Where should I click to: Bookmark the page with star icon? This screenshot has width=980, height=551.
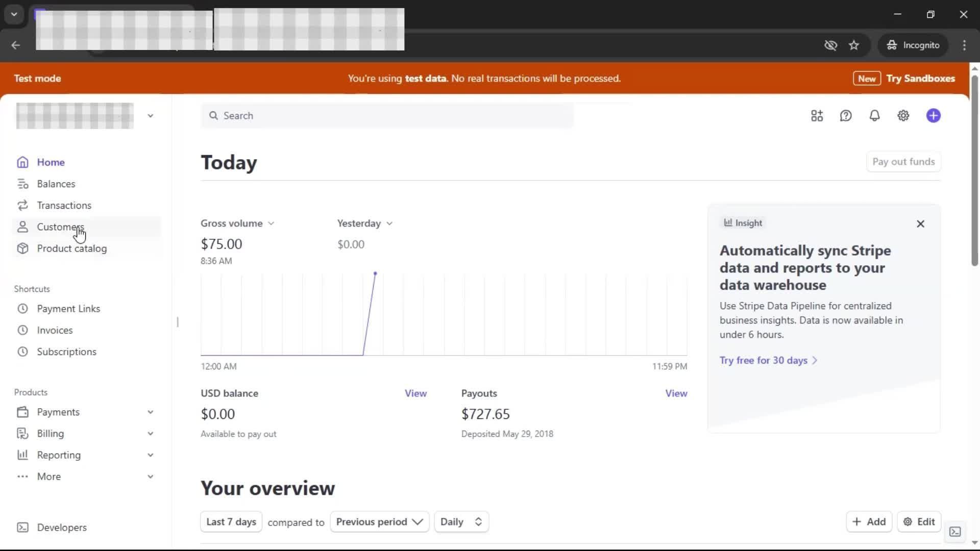[x=854, y=45]
